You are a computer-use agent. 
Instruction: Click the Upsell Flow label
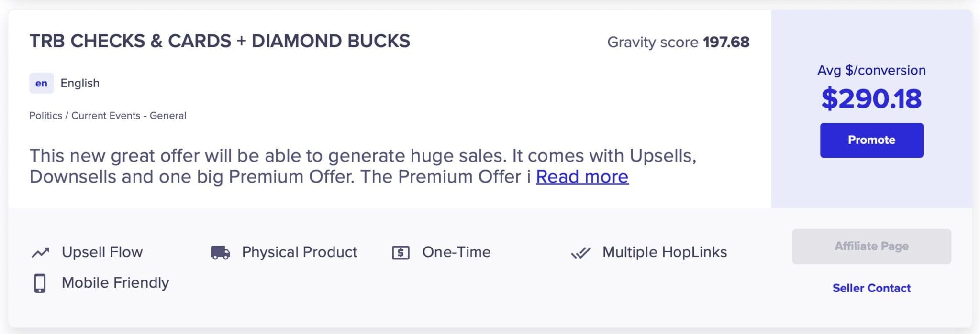click(102, 252)
